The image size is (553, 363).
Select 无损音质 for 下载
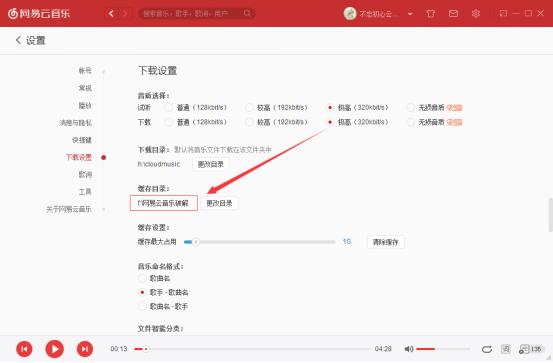410,122
